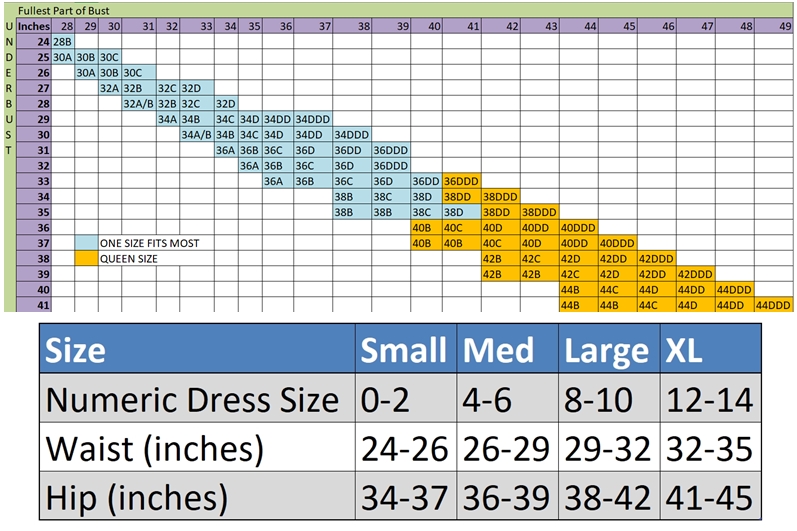The image size is (797, 531).
Task: Click the 32A/B size cell
Action: pos(138,103)
